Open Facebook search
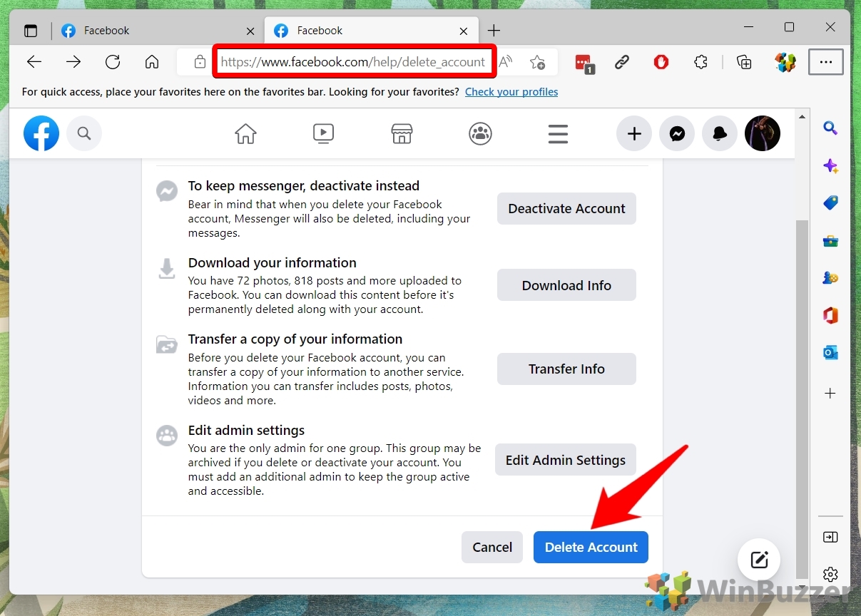Image resolution: width=861 pixels, height=616 pixels. click(84, 133)
